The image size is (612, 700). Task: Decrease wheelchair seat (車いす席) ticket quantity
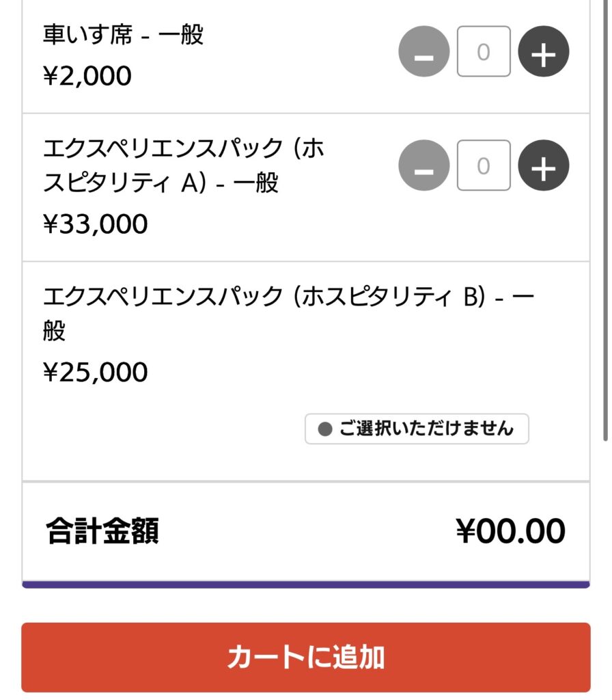[x=423, y=52]
